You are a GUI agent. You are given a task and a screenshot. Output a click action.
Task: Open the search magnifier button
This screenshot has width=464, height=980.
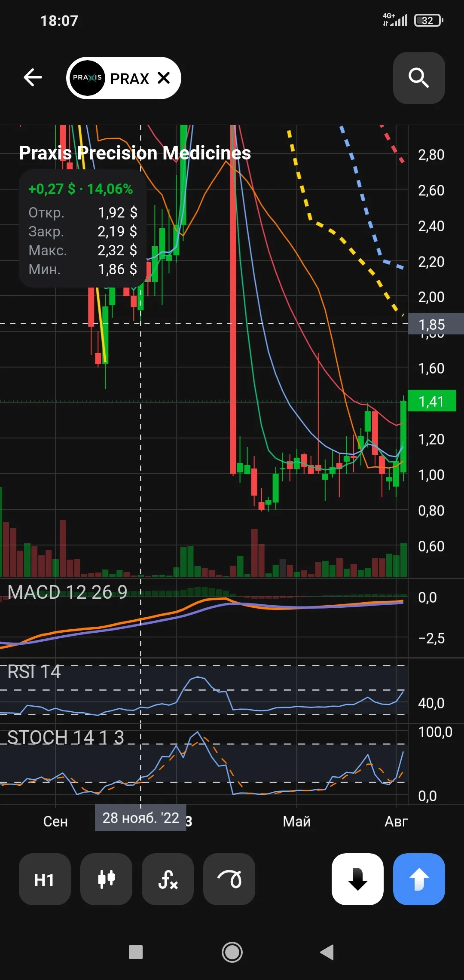419,78
